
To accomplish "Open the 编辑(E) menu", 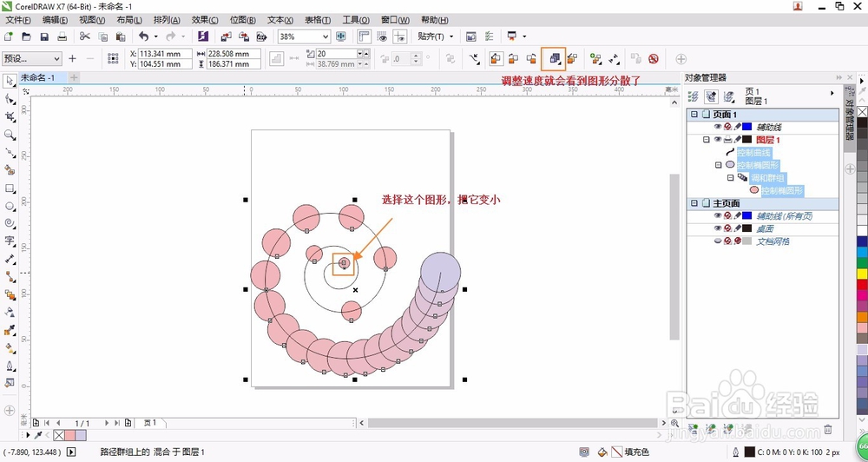I will point(55,19).
